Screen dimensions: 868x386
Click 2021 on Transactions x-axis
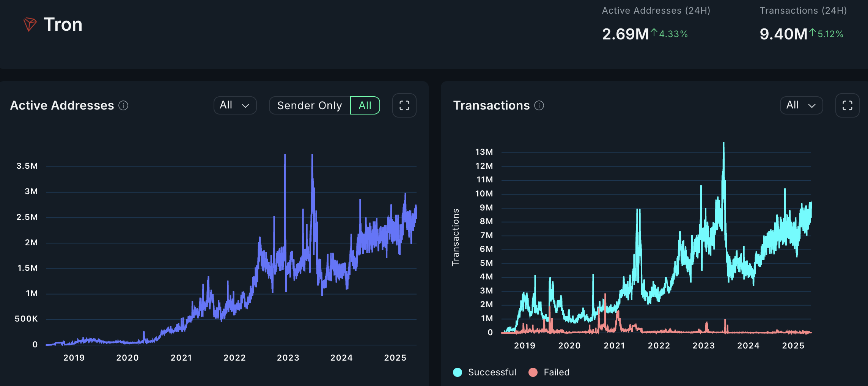pos(614,345)
